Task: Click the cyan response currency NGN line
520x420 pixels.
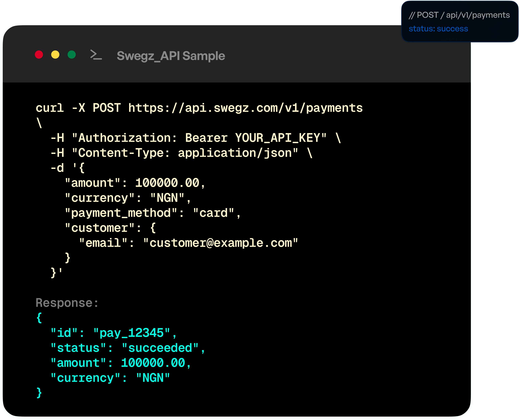Action: (110, 378)
